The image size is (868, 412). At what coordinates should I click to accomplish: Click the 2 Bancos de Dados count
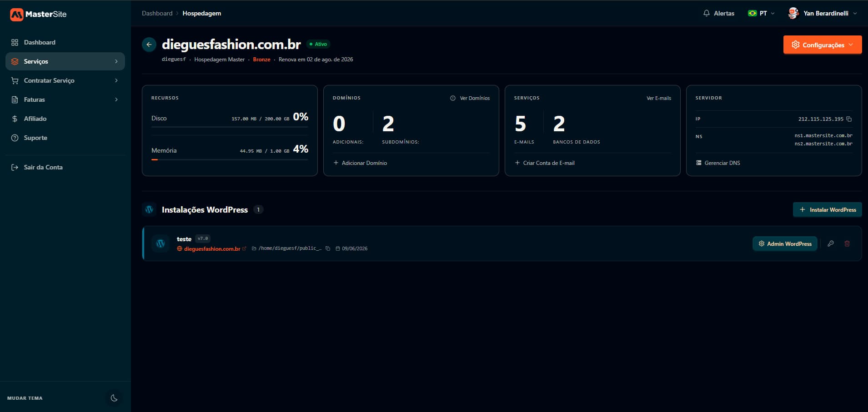click(x=559, y=124)
